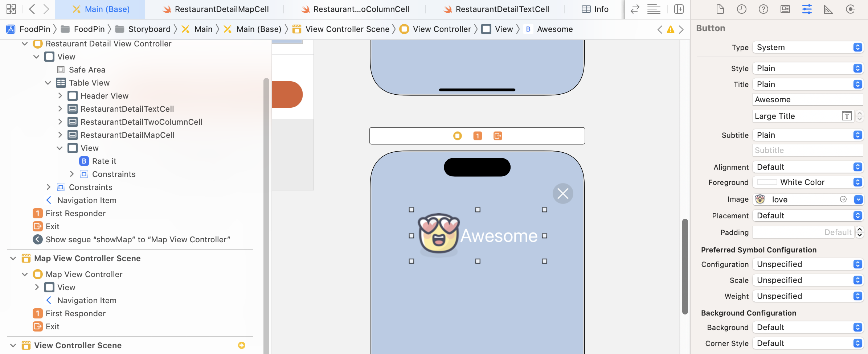
Task: Open the History inspector clock icon
Action: (741, 9)
